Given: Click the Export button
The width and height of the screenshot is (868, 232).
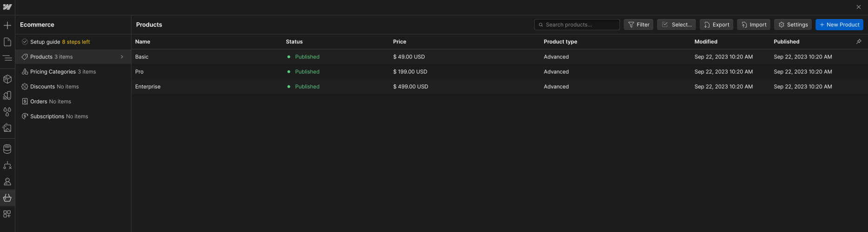Looking at the screenshot, I should point(716,25).
